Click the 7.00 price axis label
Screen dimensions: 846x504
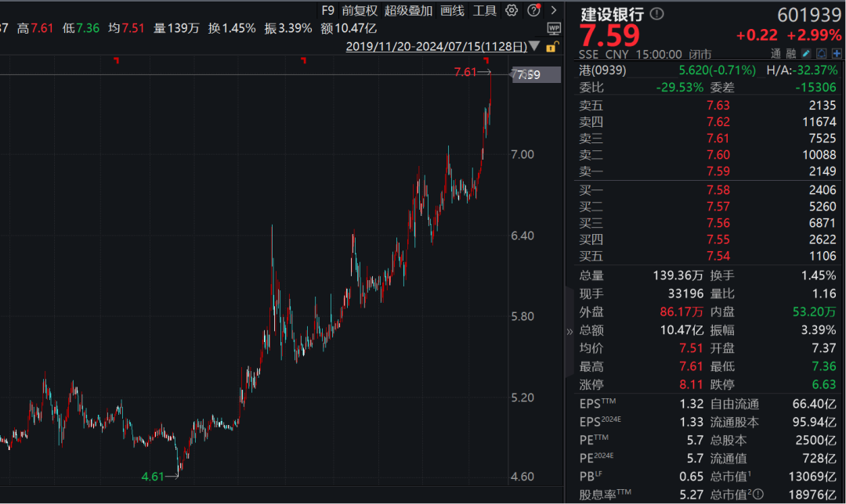[x=522, y=155]
